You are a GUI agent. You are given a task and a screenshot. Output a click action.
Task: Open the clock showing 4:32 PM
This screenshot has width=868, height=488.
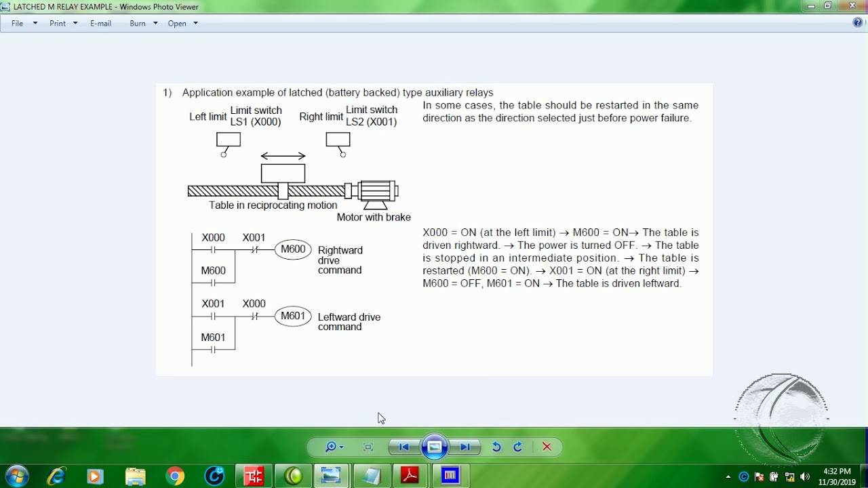pyautogui.click(x=837, y=476)
